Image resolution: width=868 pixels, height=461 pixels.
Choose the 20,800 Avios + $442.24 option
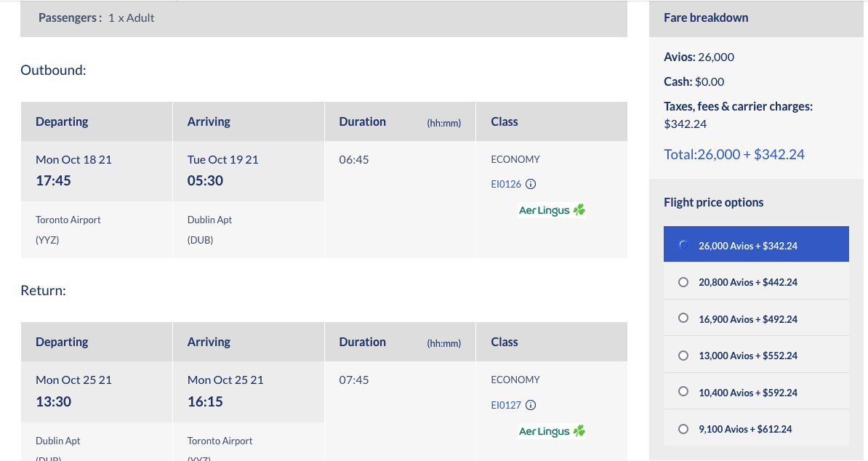pyautogui.click(x=756, y=281)
